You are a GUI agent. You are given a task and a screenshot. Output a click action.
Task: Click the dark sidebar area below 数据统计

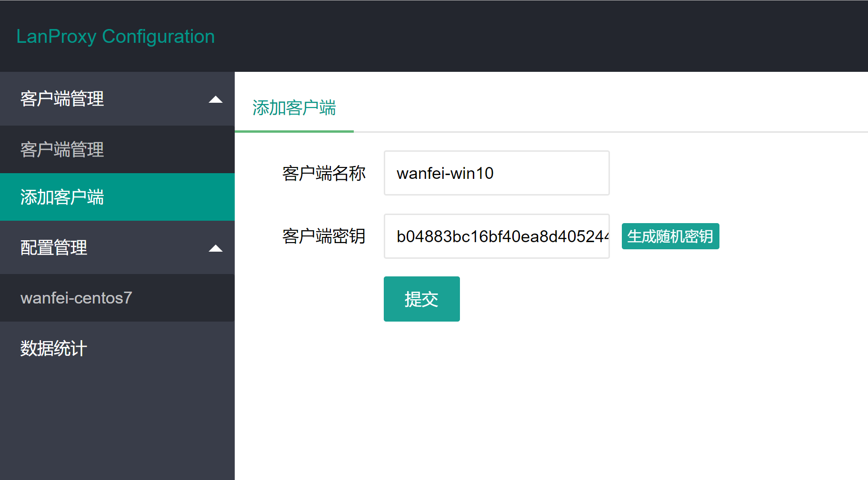[117, 419]
